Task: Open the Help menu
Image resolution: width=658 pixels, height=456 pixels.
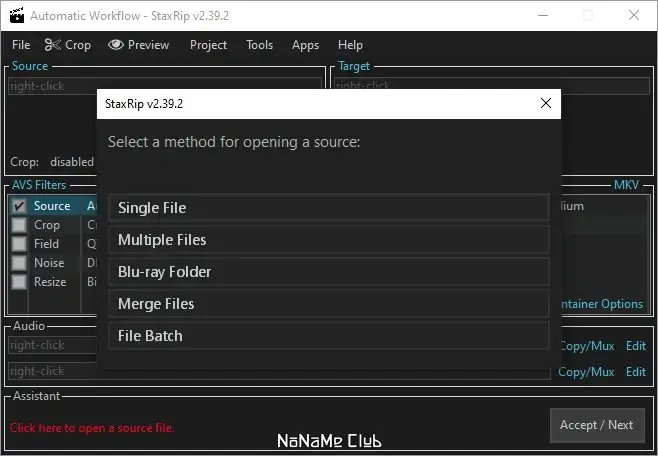Action: coord(350,45)
